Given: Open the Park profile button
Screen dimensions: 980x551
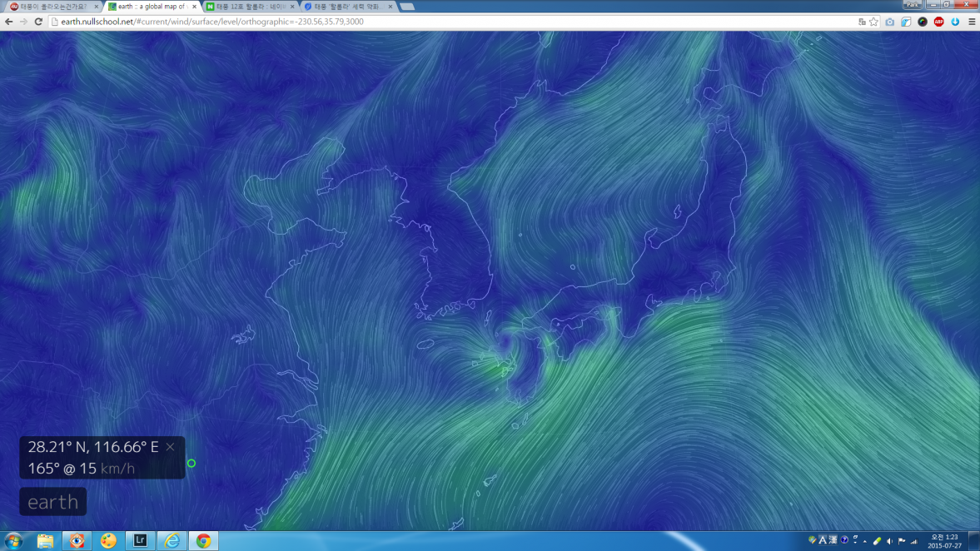Looking at the screenshot, I should click(912, 4).
